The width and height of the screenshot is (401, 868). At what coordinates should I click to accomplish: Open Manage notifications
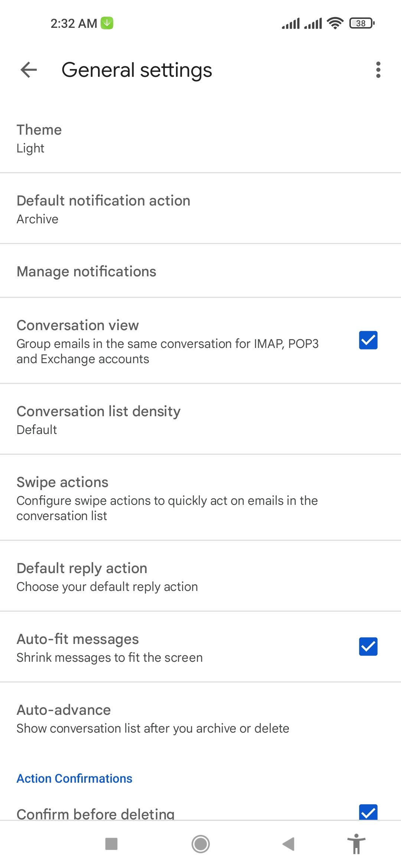200,271
